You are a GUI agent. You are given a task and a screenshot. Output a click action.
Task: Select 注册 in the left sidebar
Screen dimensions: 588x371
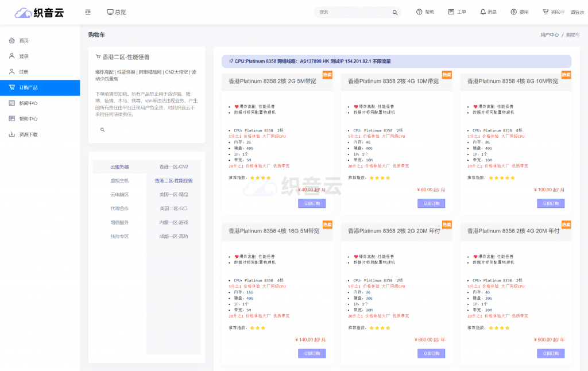[x=24, y=72]
